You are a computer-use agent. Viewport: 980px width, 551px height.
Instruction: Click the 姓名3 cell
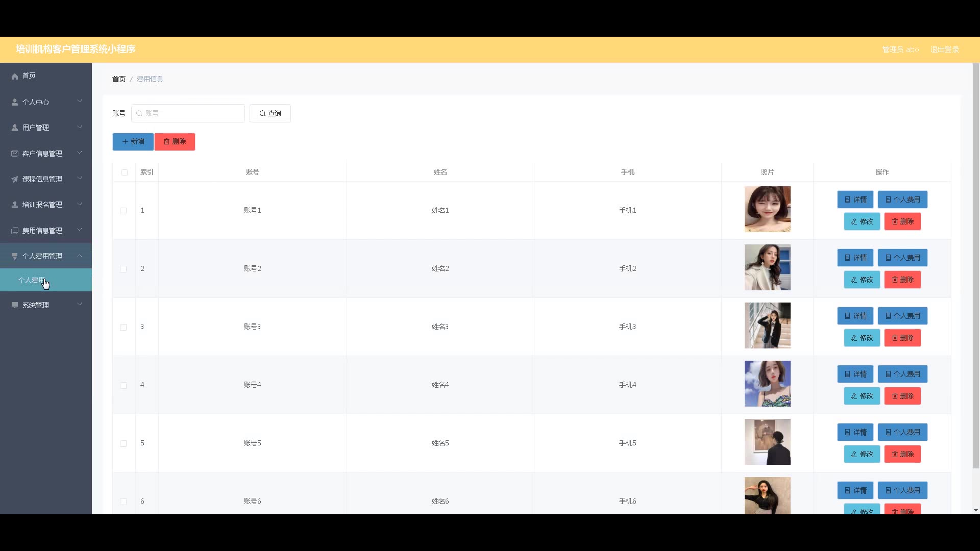(440, 327)
